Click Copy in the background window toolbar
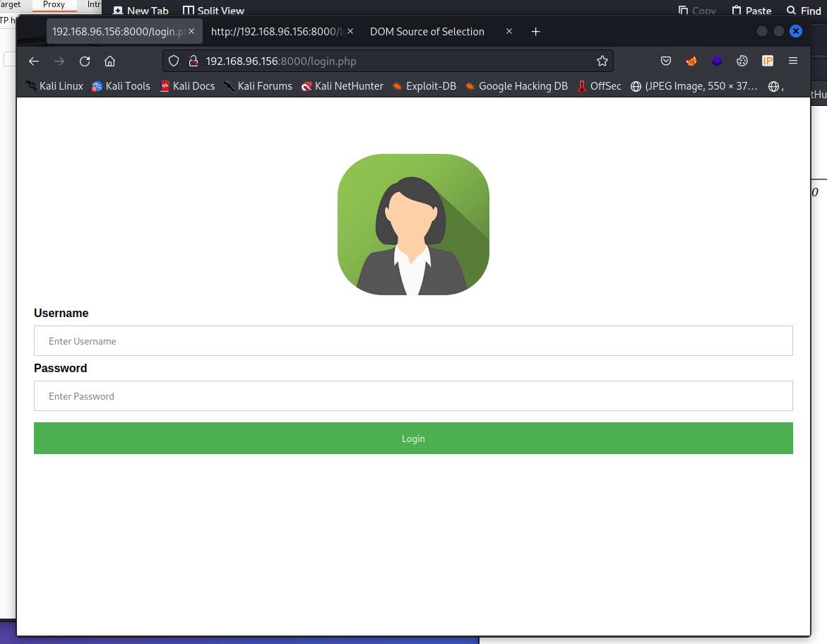The height and width of the screenshot is (644, 827). 697,11
